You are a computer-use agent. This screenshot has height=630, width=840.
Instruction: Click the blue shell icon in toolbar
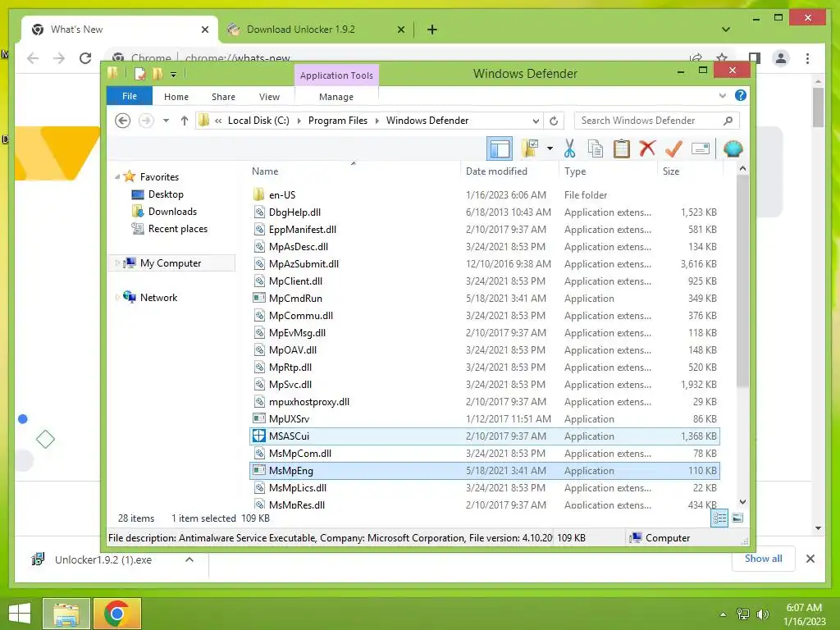(733, 148)
